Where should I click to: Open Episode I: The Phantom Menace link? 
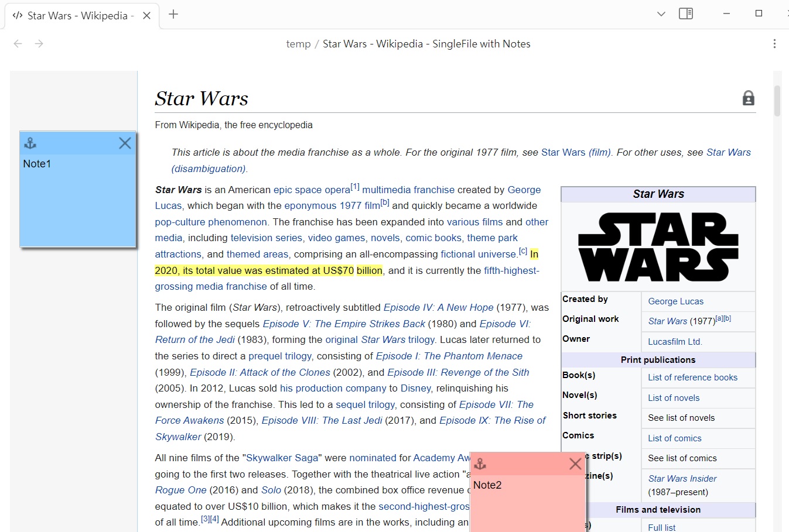[x=449, y=356]
